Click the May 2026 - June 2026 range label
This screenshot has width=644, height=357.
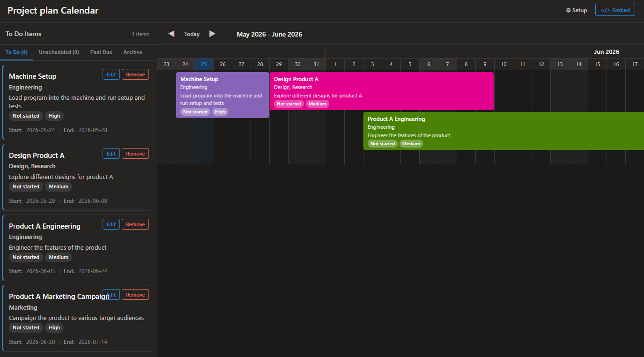269,34
